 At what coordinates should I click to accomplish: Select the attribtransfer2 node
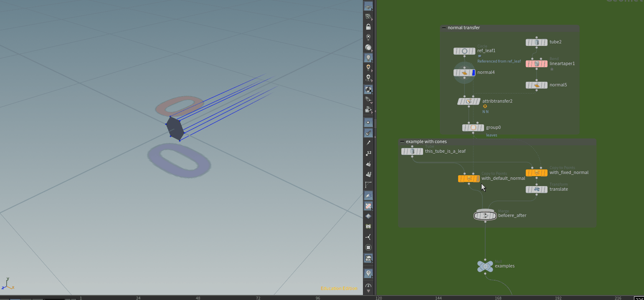(x=469, y=101)
